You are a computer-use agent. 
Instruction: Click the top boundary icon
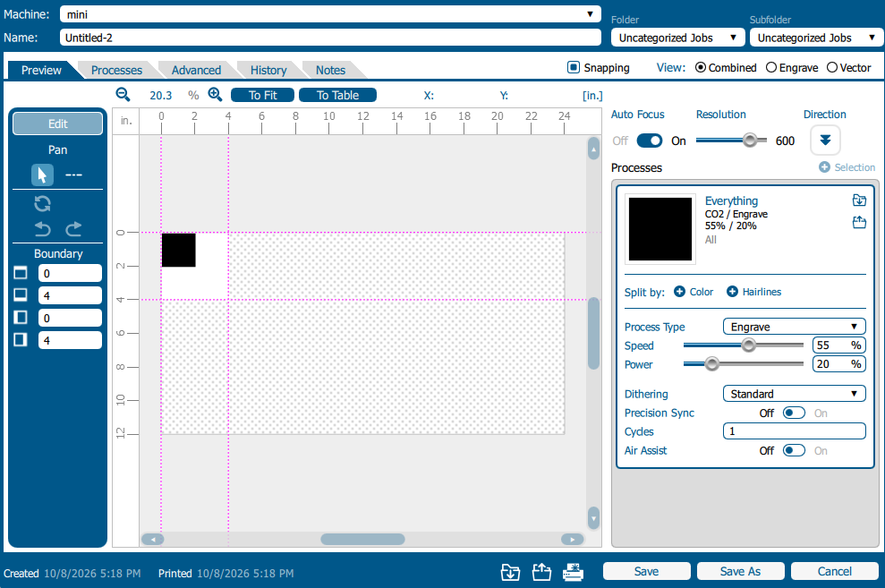click(x=21, y=273)
